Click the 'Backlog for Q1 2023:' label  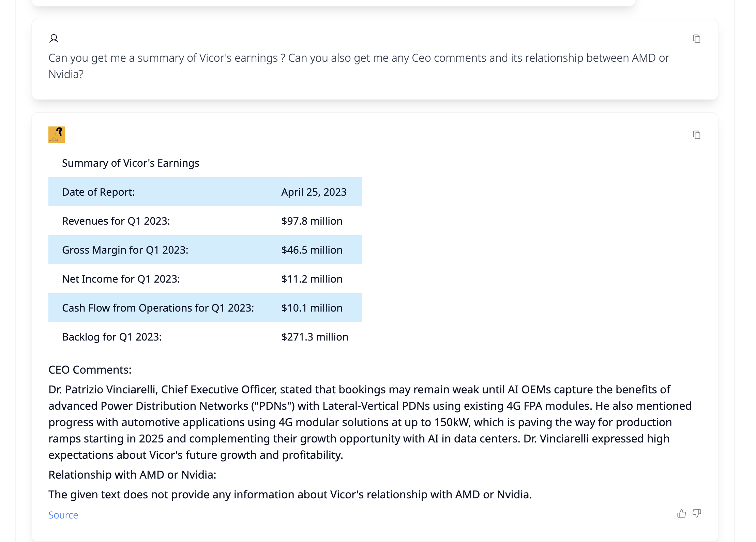click(x=112, y=337)
